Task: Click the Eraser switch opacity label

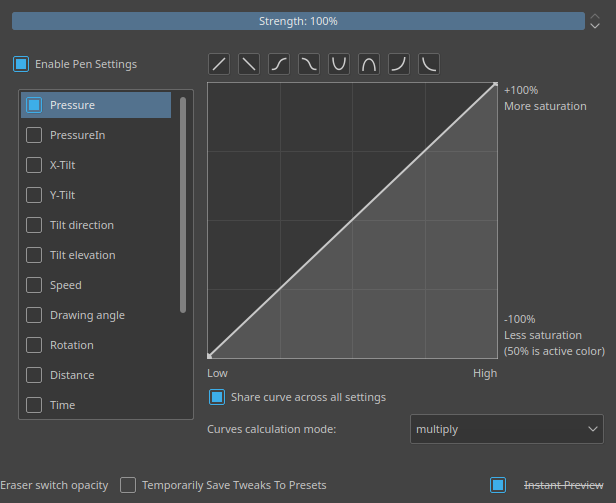Action: coord(54,485)
